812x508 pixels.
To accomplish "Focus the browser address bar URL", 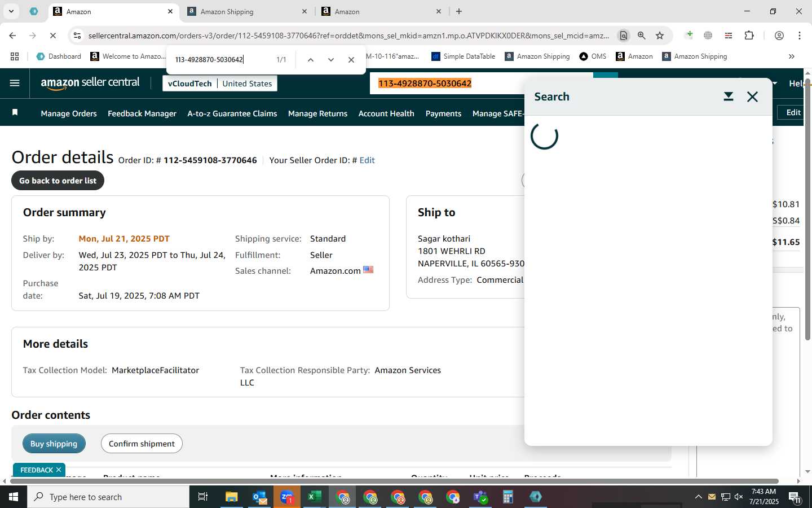I will tap(348, 36).
